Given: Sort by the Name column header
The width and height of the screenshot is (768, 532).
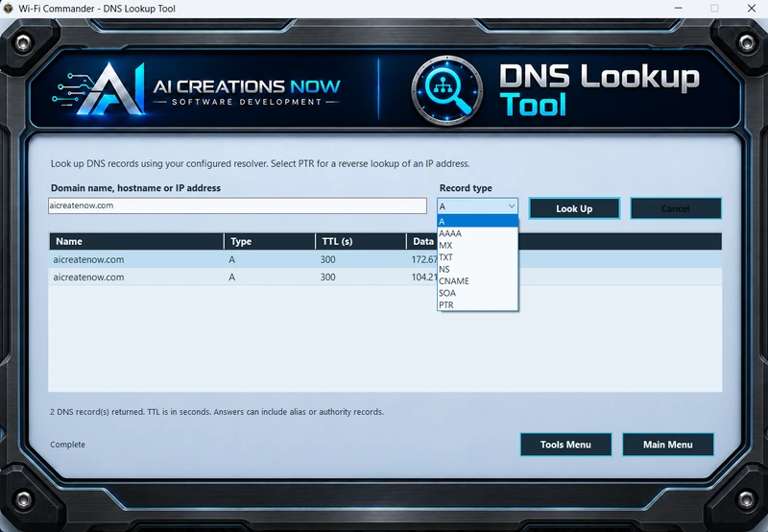Looking at the screenshot, I should point(136,241).
